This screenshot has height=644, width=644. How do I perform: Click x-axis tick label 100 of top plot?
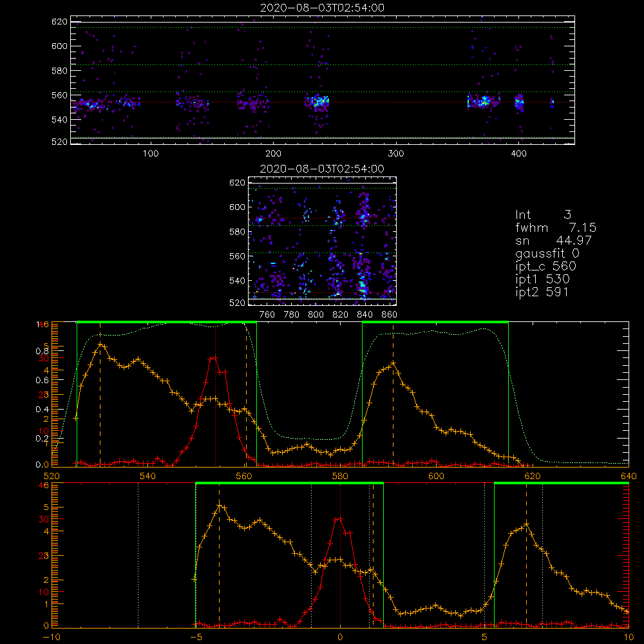pyautogui.click(x=151, y=154)
